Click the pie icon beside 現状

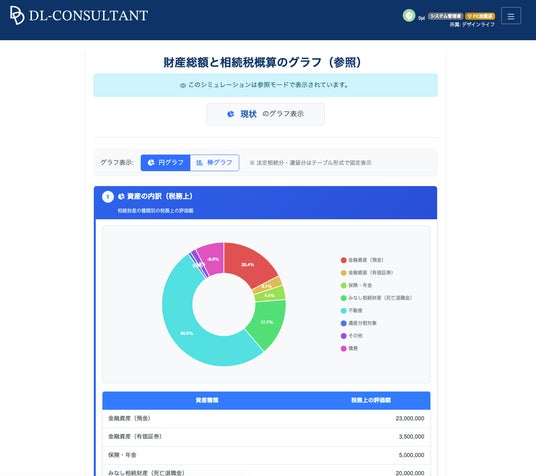[231, 114]
